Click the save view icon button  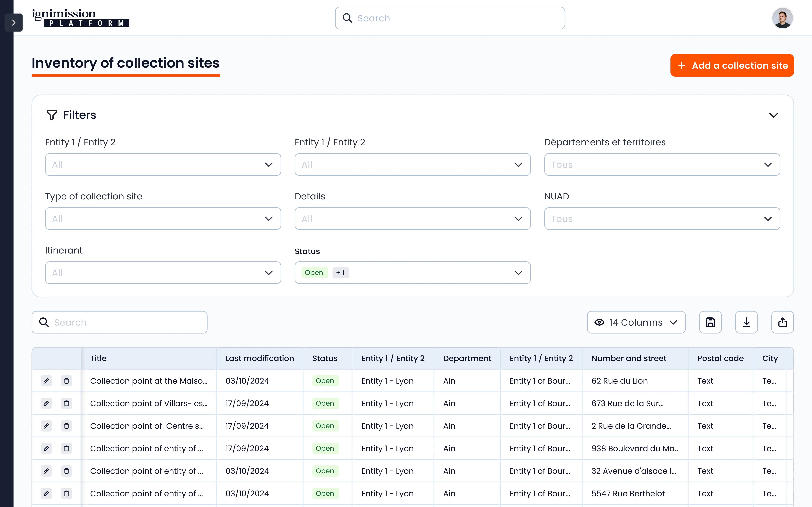710,322
